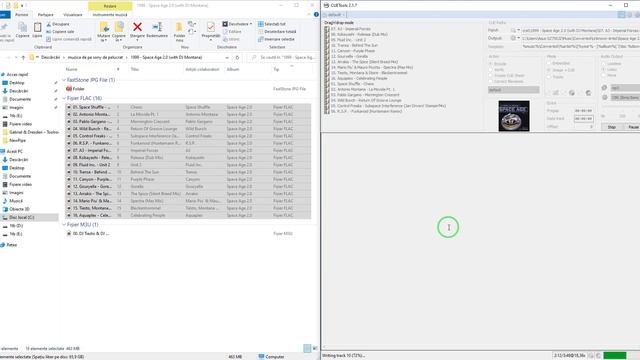
Task: Select 07. A3 - Imperial Forces in CUETools
Action: [351, 29]
